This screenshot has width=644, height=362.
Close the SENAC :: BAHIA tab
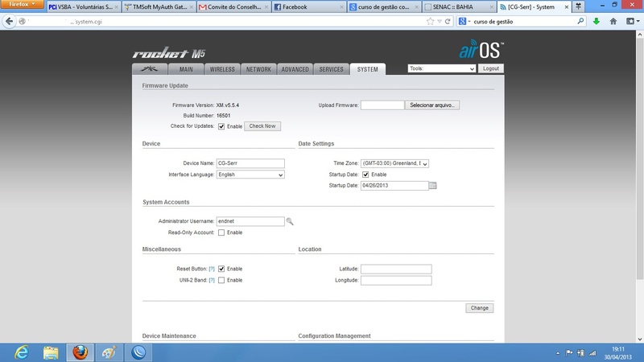tap(492, 7)
